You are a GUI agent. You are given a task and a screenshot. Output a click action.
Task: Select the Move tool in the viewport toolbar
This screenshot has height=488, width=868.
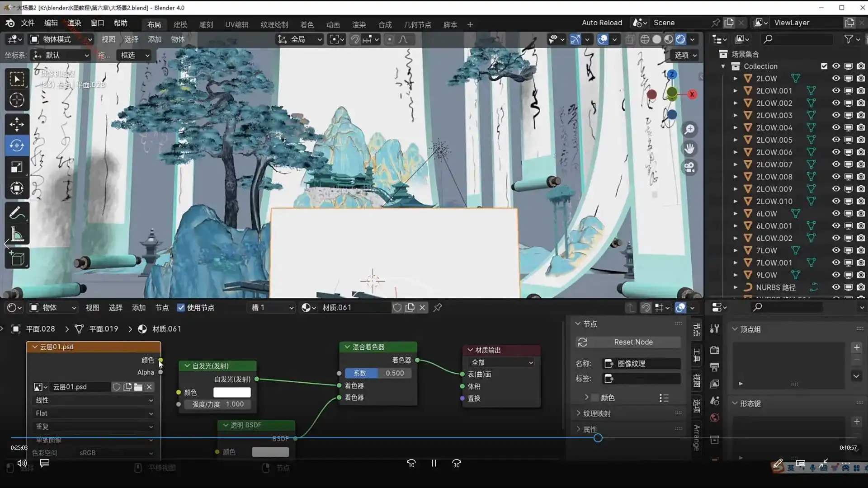point(17,124)
